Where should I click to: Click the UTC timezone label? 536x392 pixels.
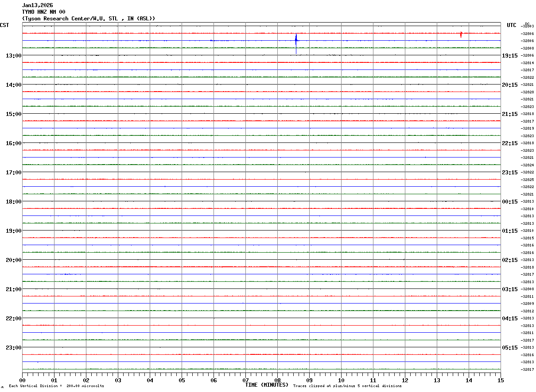512,25
